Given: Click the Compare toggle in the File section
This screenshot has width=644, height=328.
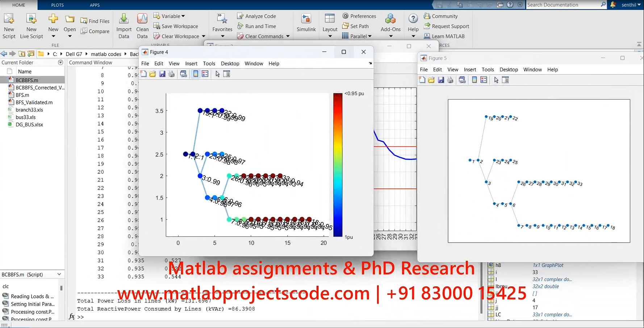Looking at the screenshot, I should coord(95,31).
